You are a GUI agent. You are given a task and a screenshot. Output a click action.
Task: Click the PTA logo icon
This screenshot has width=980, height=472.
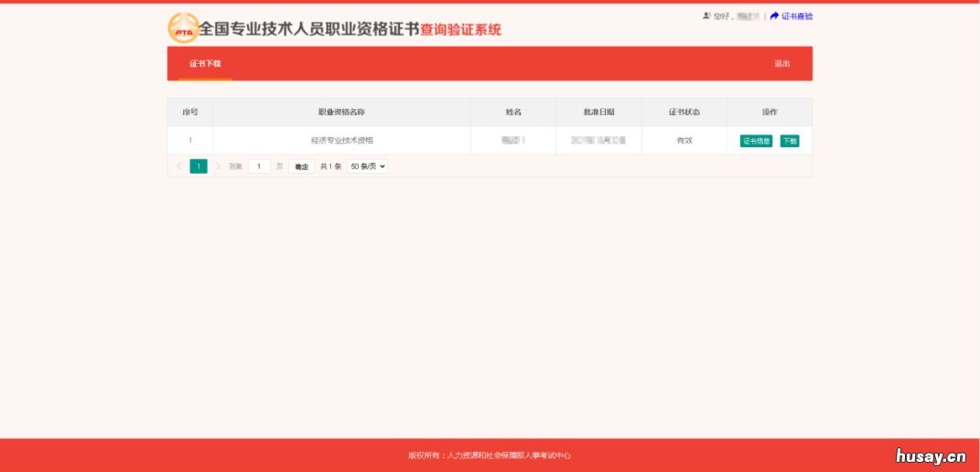tap(183, 28)
